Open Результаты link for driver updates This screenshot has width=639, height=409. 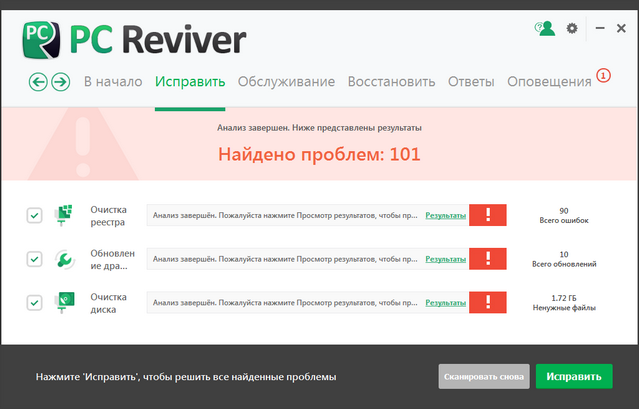click(445, 259)
